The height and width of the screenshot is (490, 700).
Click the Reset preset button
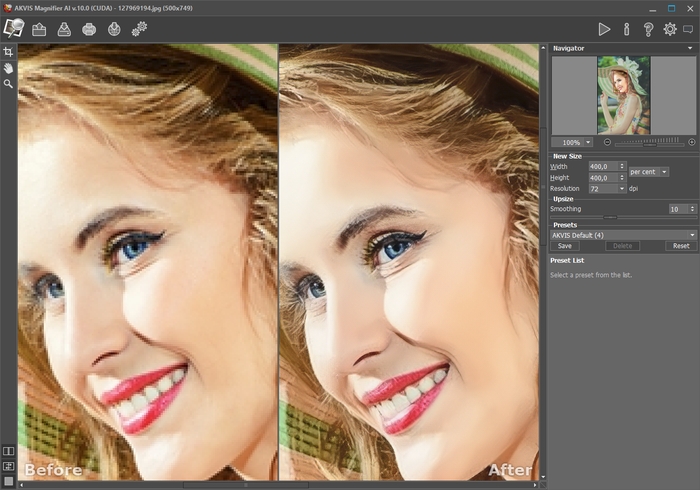(x=681, y=246)
